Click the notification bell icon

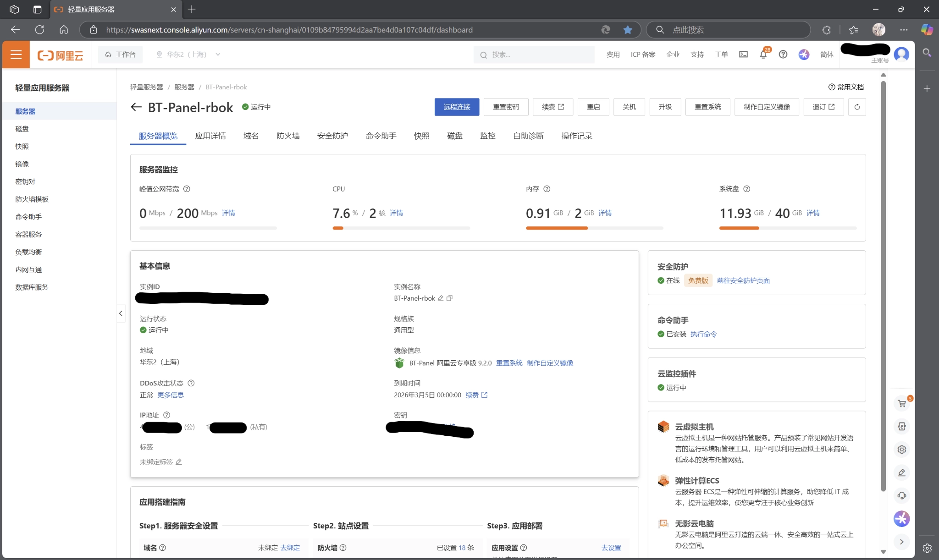[763, 55]
